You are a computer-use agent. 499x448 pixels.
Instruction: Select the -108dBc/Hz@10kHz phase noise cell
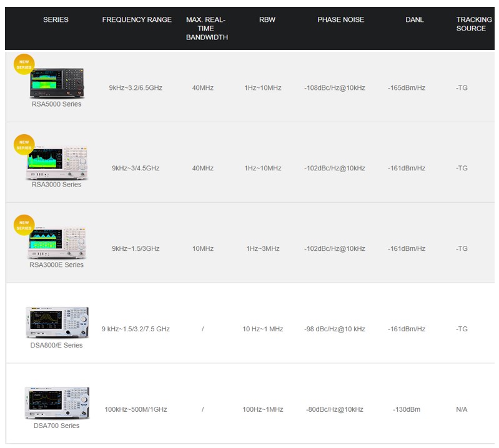pos(335,88)
